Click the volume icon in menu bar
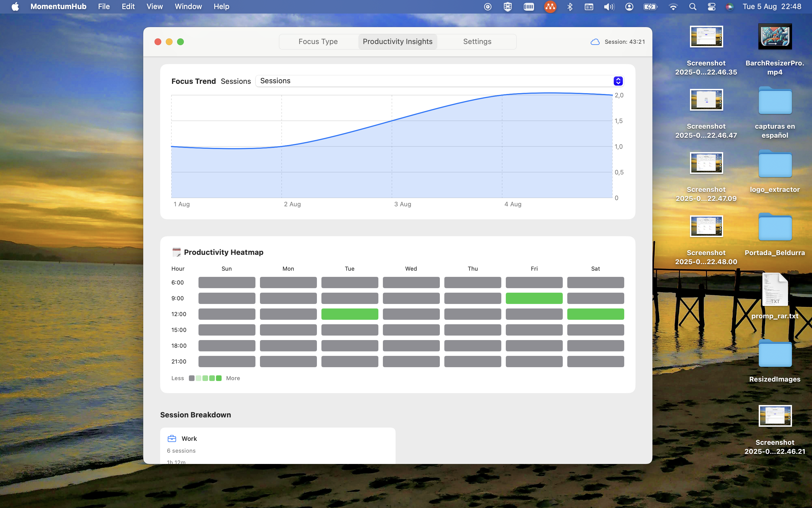This screenshot has width=812, height=508. click(609, 6)
